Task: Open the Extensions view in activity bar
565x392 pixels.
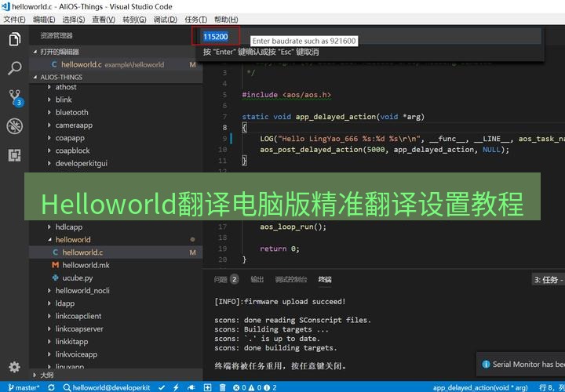Action: [x=14, y=155]
